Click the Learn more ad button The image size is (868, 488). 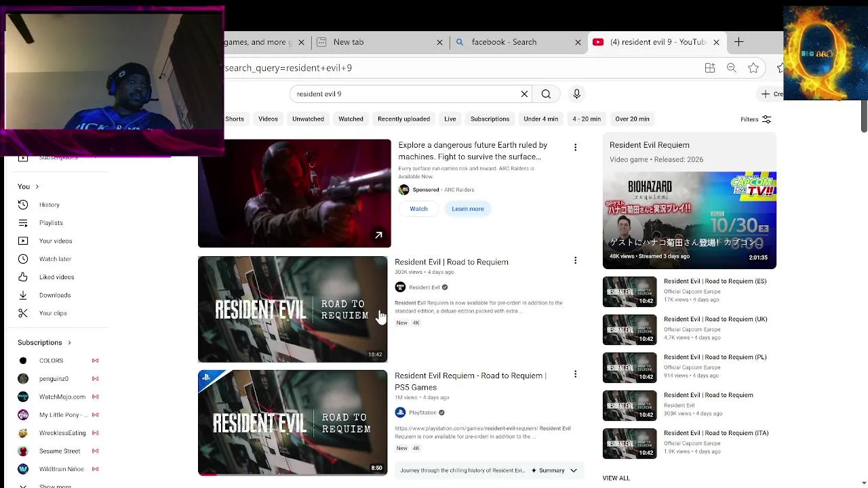point(468,209)
